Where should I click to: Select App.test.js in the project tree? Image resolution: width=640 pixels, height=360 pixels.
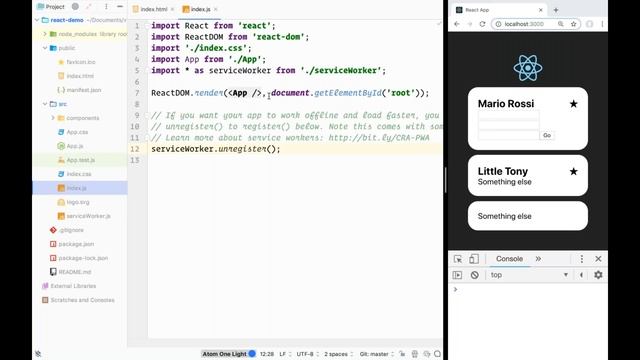click(x=76, y=160)
